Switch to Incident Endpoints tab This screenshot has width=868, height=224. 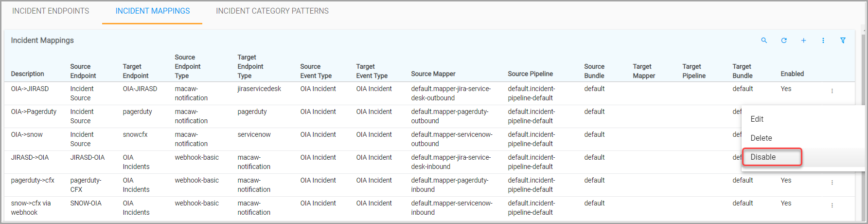(51, 11)
